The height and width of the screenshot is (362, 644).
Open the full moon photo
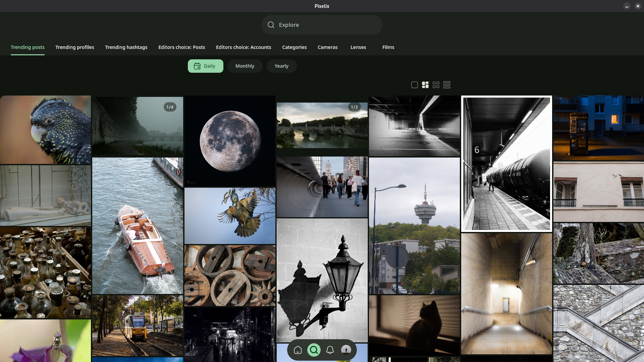coord(230,141)
